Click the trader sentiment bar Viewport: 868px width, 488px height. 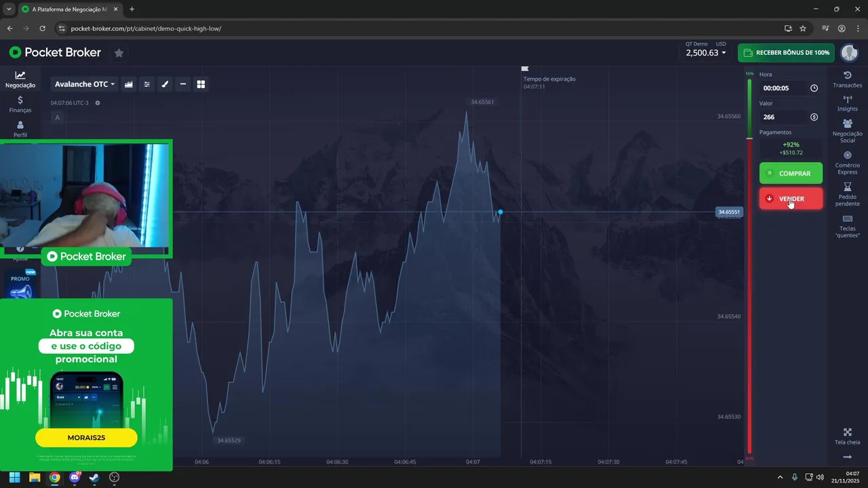pos(749,266)
